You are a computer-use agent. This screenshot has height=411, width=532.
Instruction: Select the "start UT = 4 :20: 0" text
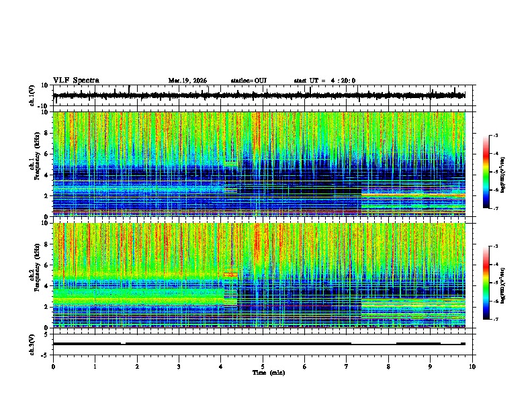point(324,81)
